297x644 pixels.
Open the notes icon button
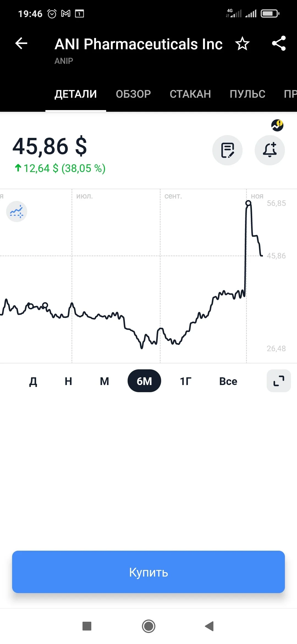pos(227,150)
